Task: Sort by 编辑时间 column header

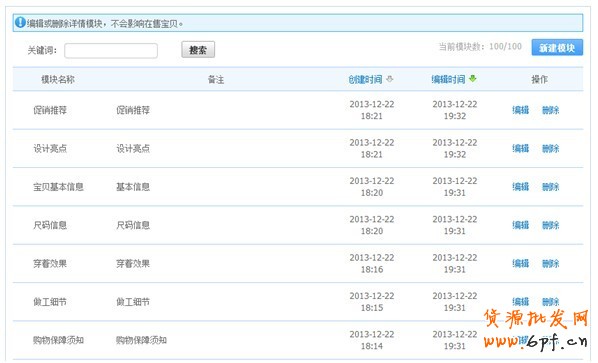Action: (448, 79)
